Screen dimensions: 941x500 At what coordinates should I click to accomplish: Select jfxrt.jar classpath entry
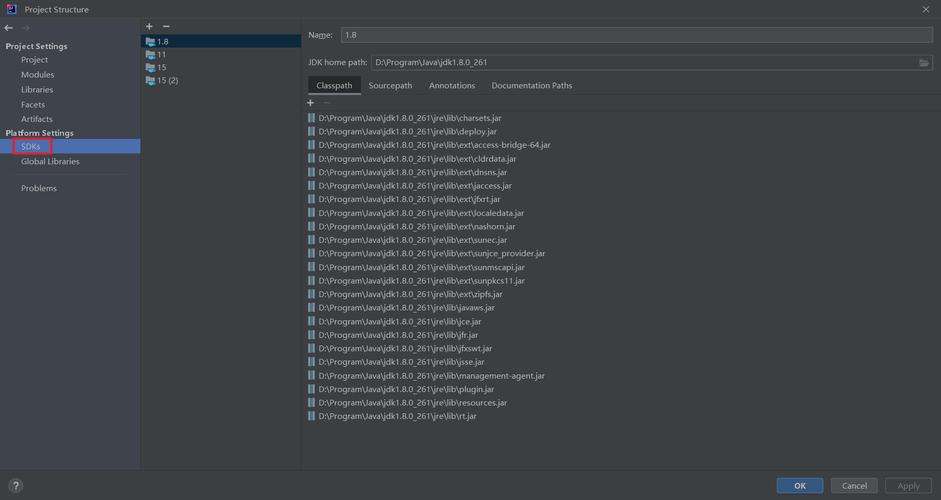404,199
